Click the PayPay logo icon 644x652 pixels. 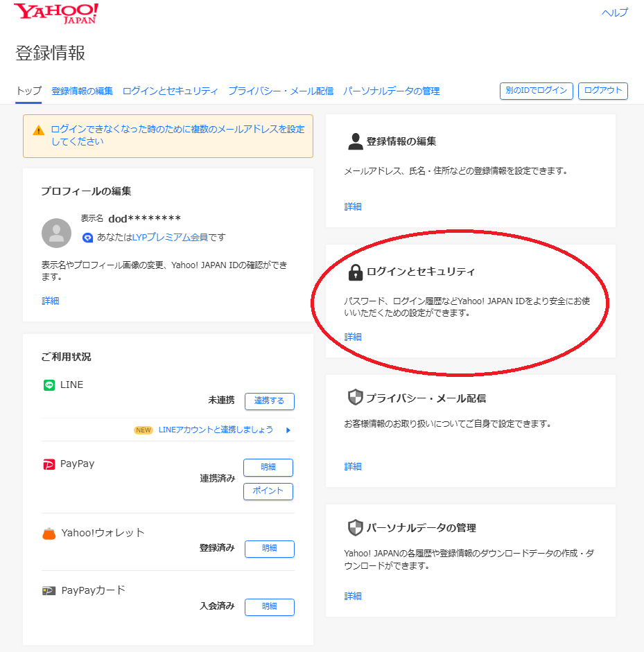coord(49,464)
